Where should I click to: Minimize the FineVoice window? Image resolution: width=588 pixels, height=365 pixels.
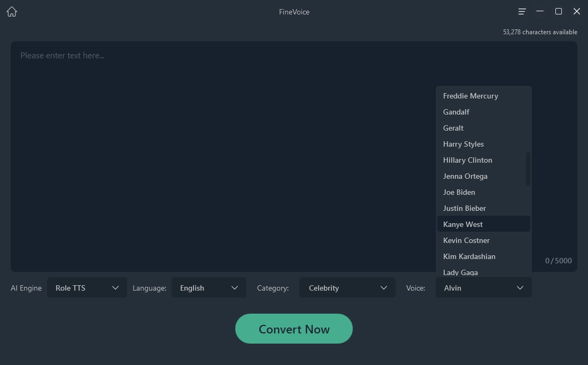tap(540, 11)
